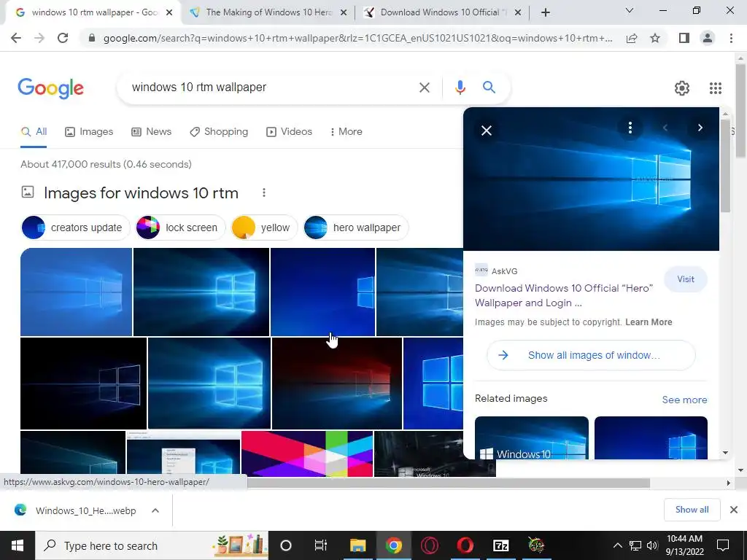747x560 pixels.
Task: Click the horizontal page scrollbar
Action: (448, 483)
